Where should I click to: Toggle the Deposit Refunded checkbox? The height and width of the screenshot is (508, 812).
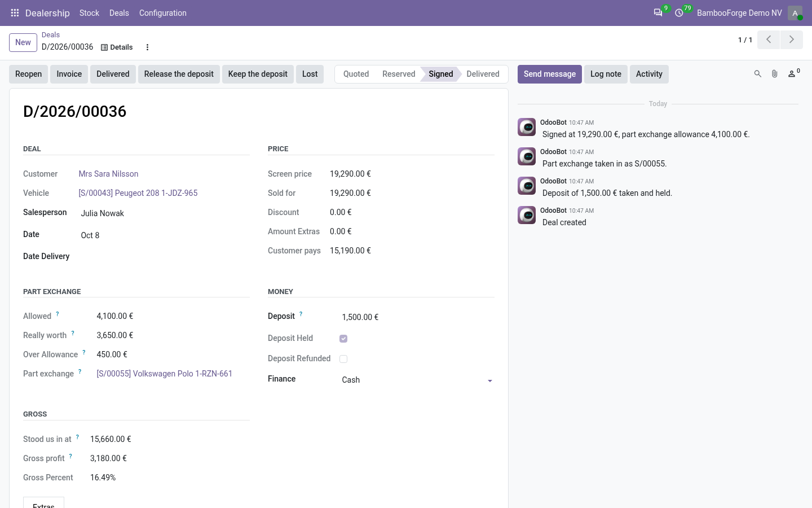pyautogui.click(x=343, y=359)
